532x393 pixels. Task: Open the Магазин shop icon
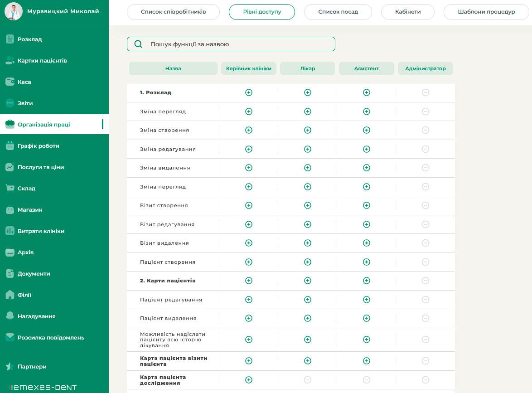click(x=10, y=210)
